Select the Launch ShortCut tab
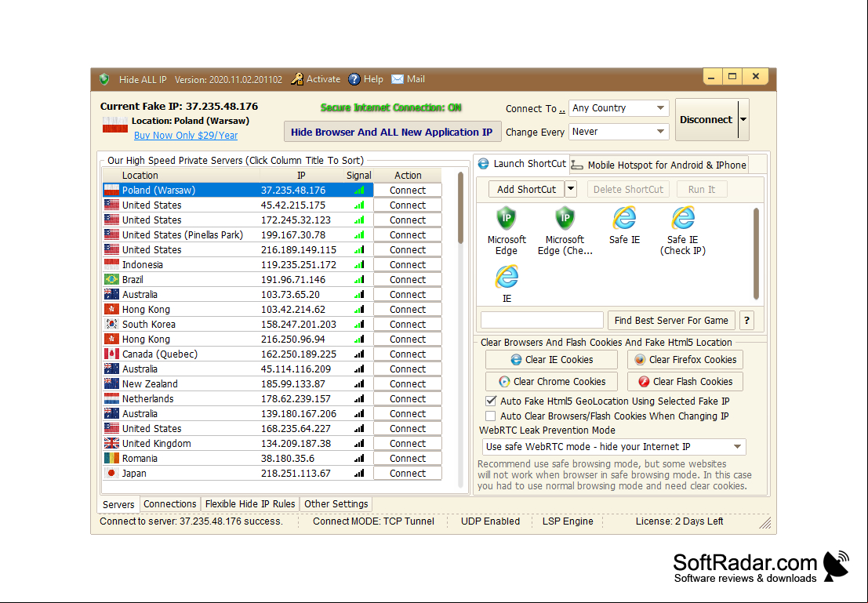Image resolution: width=868 pixels, height=603 pixels. (x=522, y=164)
